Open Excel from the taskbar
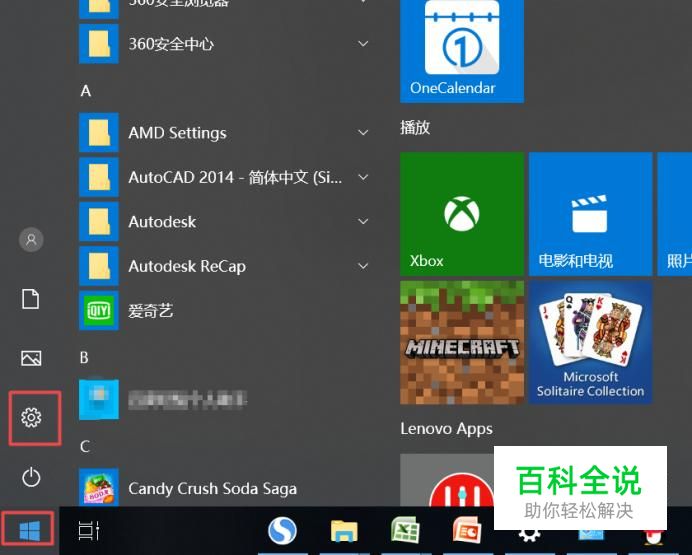The image size is (692, 555). click(406, 530)
